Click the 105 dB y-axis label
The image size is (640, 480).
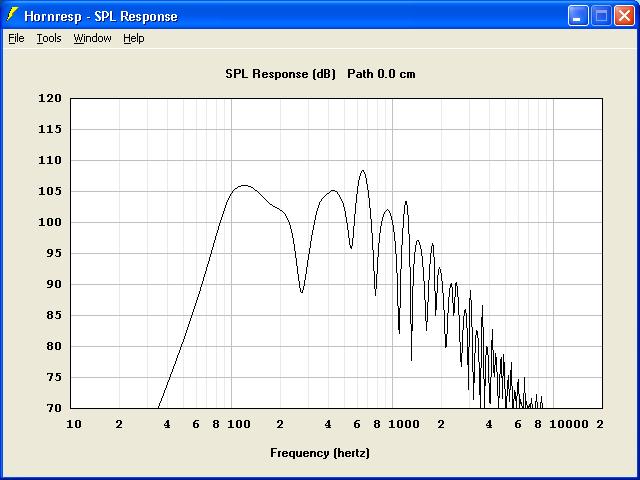click(x=50, y=191)
